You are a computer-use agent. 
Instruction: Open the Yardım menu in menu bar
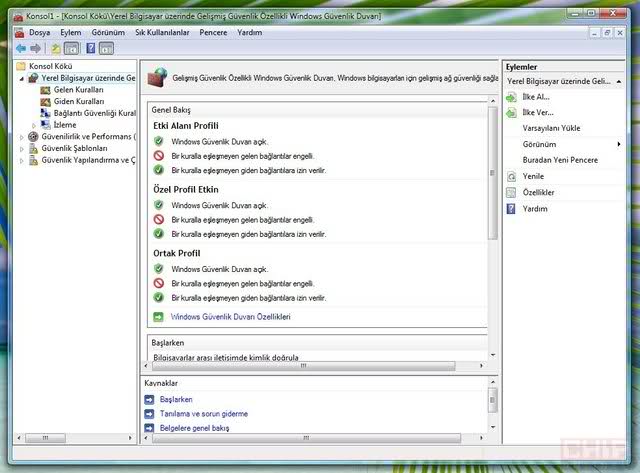(x=249, y=32)
